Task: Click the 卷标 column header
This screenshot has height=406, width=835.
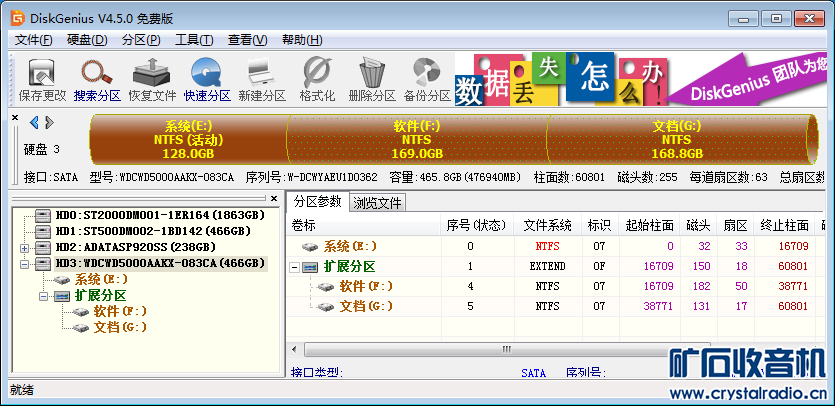Action: tap(364, 225)
